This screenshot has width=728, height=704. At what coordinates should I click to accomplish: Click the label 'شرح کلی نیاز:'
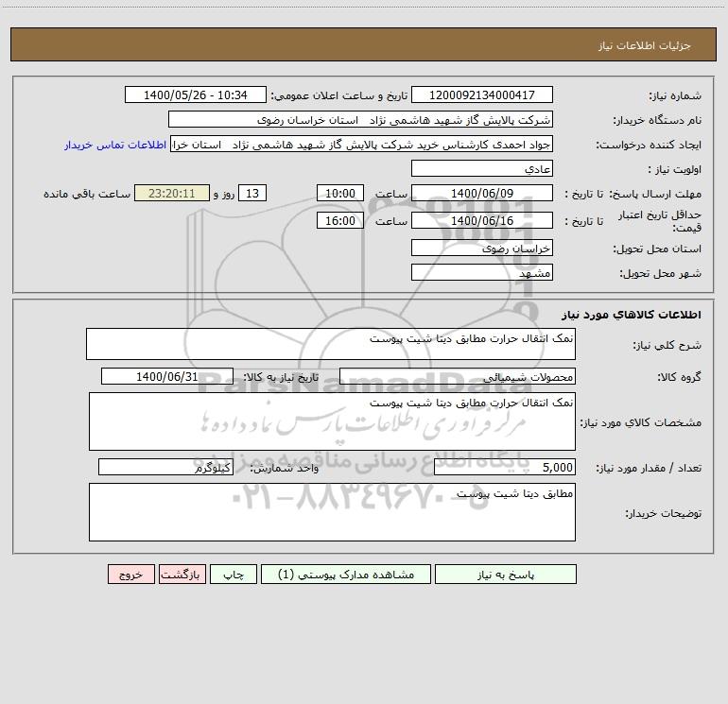667,345
